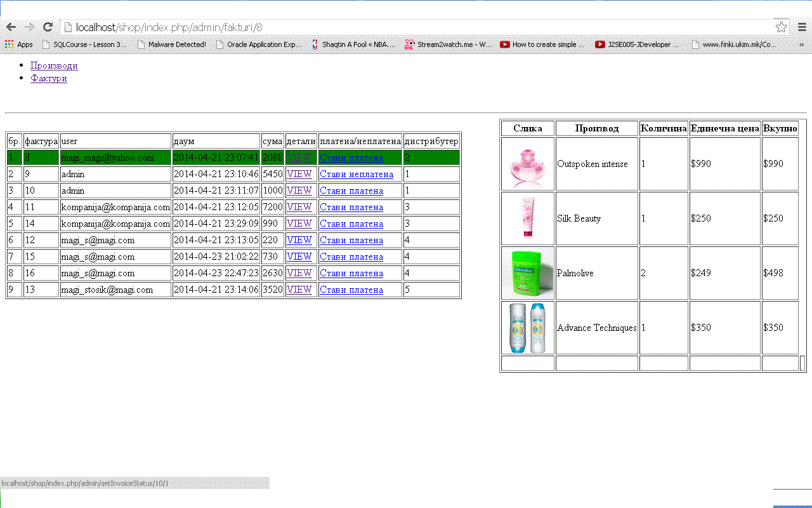Open the Stream2watch.me bookmark
812x508 pixels.
pos(448,44)
